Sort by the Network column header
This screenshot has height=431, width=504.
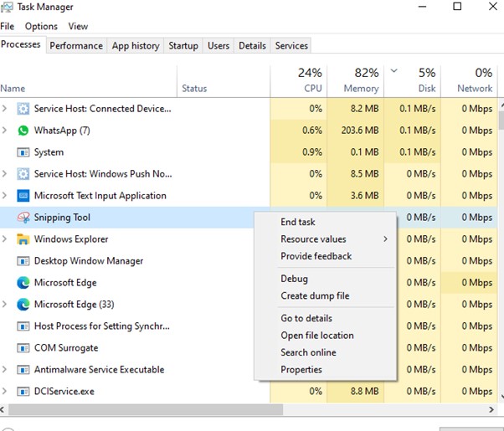coord(470,82)
